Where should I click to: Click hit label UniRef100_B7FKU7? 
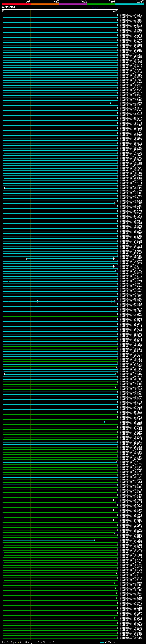pos(131,40)
